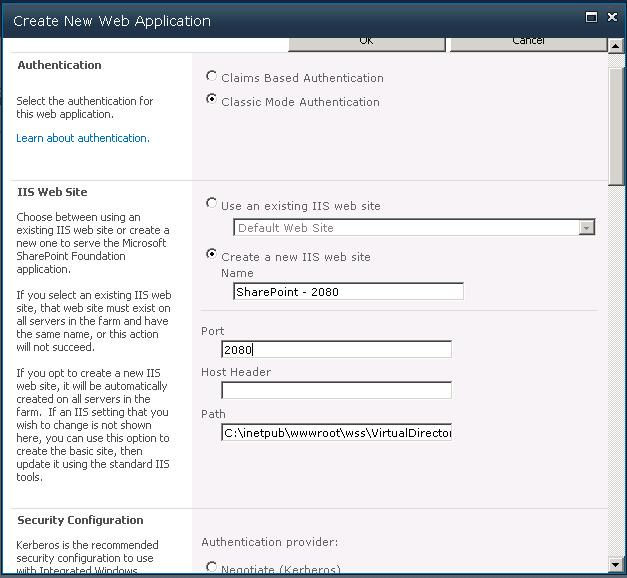
Task: Click the Path text box
Action: tap(336, 432)
